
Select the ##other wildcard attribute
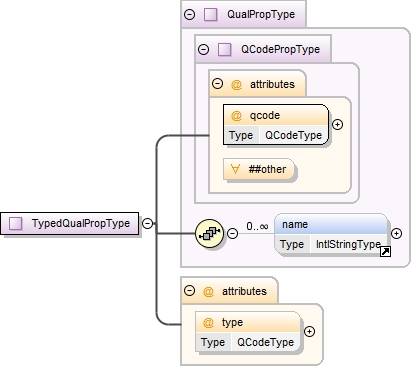(x=259, y=169)
